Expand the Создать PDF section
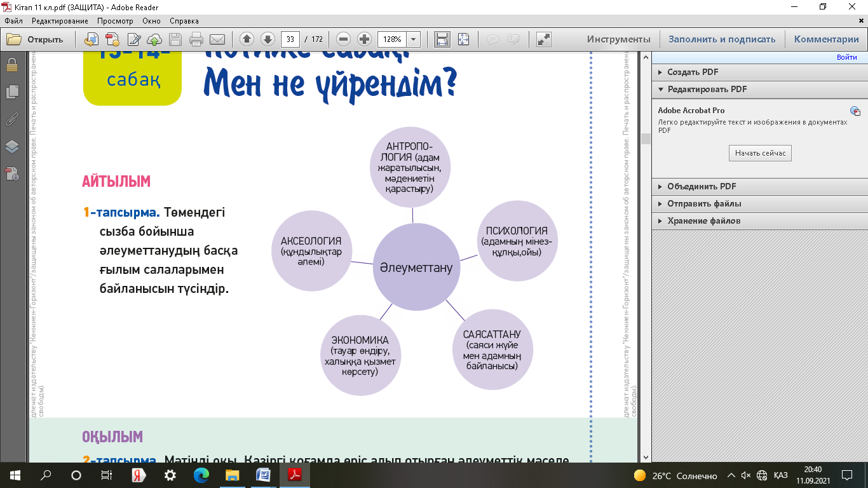Viewport: 868px width, 488px height. tap(693, 72)
